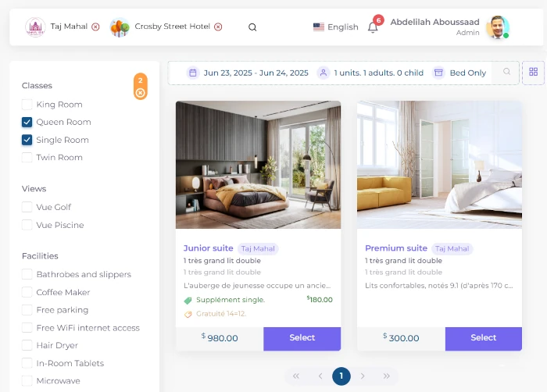Open the units and guests selector
This screenshot has height=392, width=547.
(x=371, y=73)
